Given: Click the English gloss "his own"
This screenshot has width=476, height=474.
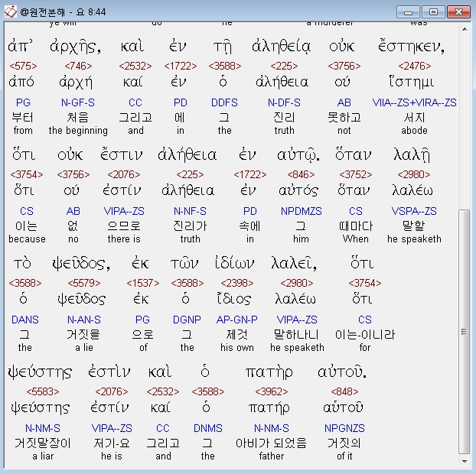Looking at the screenshot, I should 236,348.
